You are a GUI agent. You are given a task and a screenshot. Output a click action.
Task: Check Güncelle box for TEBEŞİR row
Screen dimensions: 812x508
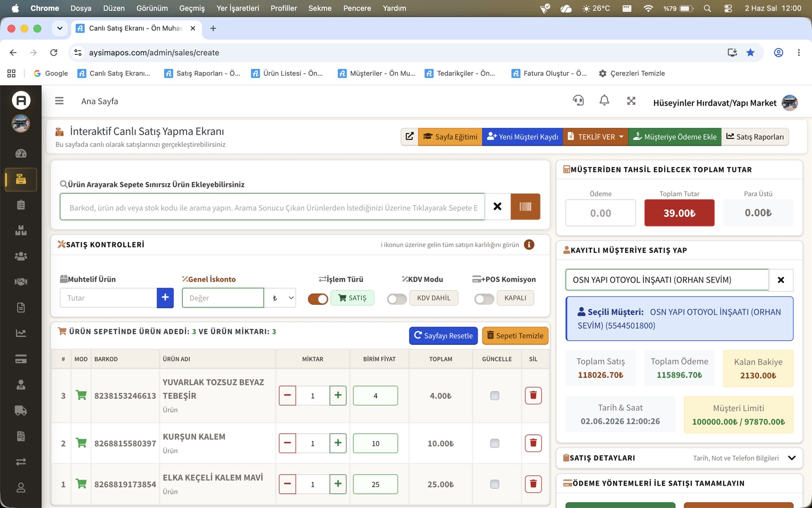point(495,396)
